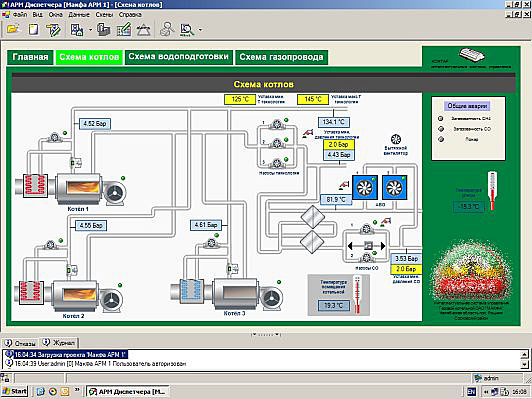Image resolution: width=532 pixels, height=399 pixels.
Task: Click the user profile toolbar icon
Action: pyautogui.click(x=167, y=30)
